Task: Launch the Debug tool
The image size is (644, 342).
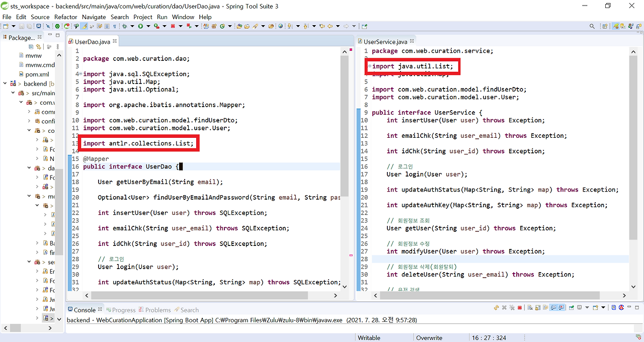Action: [x=125, y=26]
